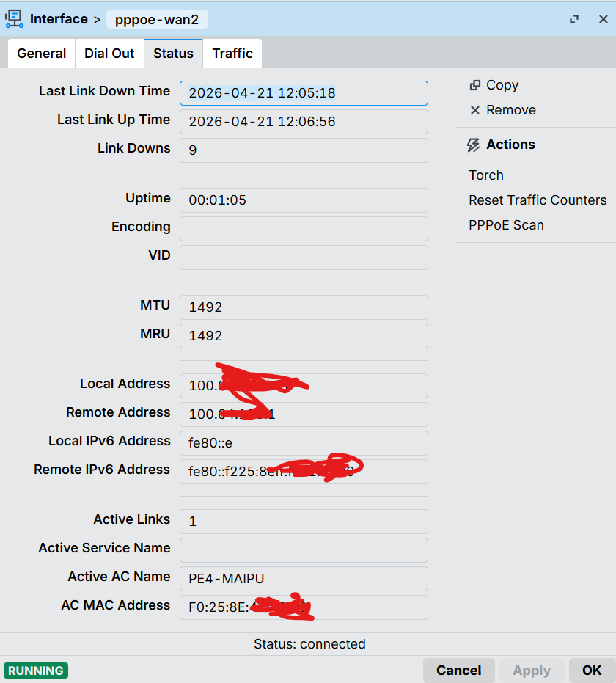Click the Interface breadcrumb link
This screenshot has height=683, width=616.
59,19
